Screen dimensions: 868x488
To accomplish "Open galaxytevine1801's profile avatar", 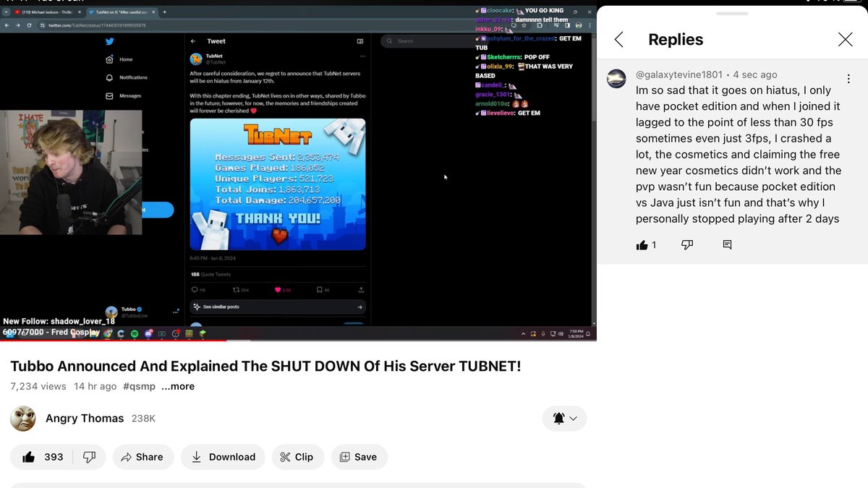I will pyautogui.click(x=616, y=79).
